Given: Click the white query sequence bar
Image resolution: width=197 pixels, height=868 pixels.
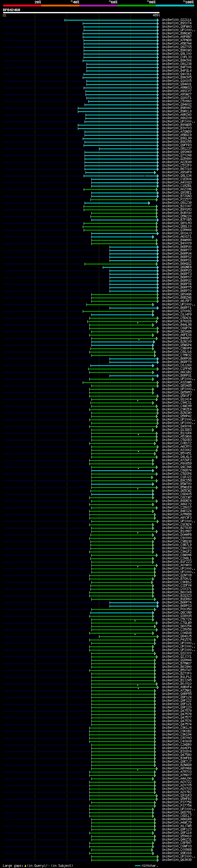Looking at the screenshot, I should [81, 13].
